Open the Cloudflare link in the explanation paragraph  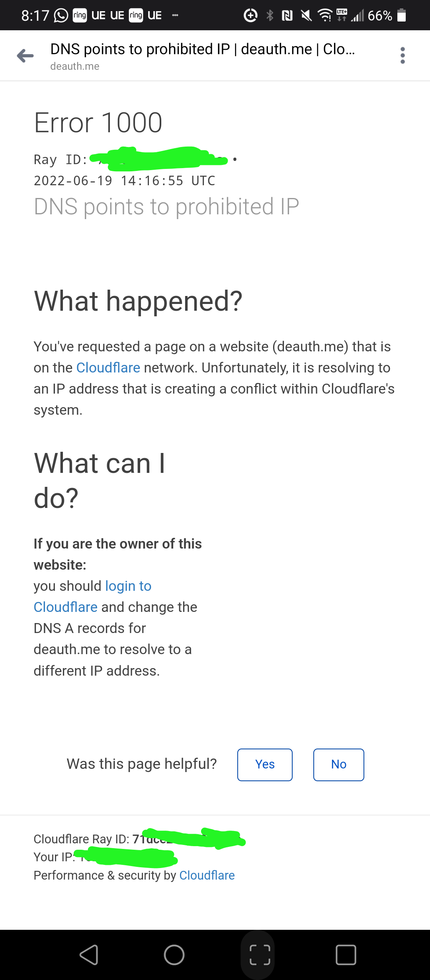click(x=108, y=367)
